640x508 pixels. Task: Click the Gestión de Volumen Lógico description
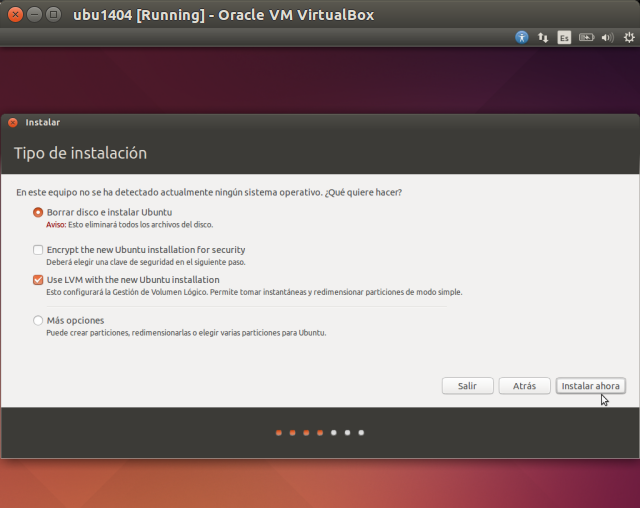(x=254, y=292)
